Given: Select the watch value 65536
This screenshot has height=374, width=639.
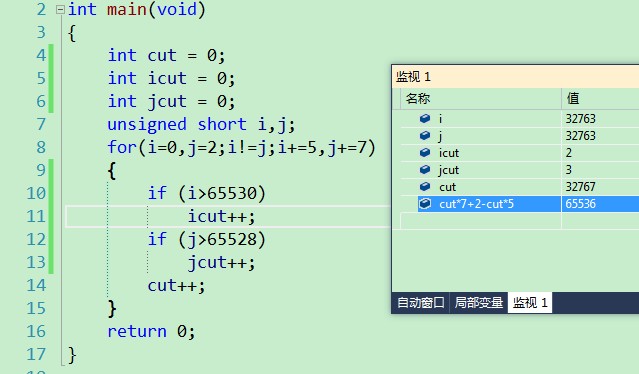Looking at the screenshot, I should click(580, 204).
